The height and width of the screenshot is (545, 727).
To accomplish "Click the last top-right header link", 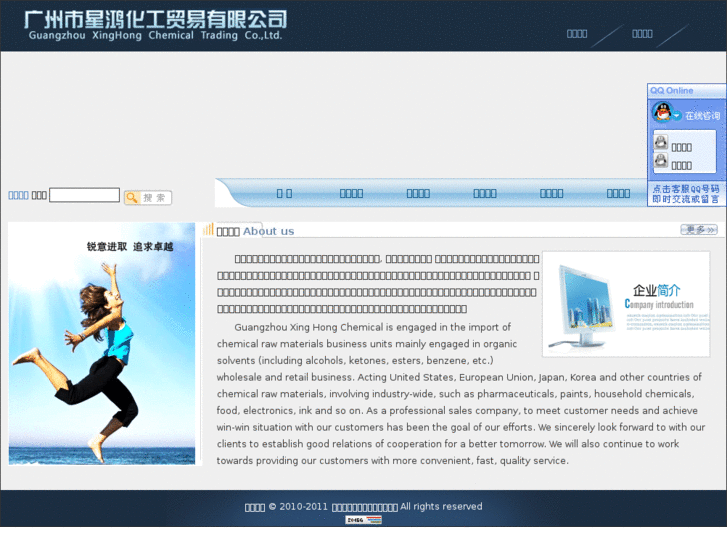I will click(642, 34).
